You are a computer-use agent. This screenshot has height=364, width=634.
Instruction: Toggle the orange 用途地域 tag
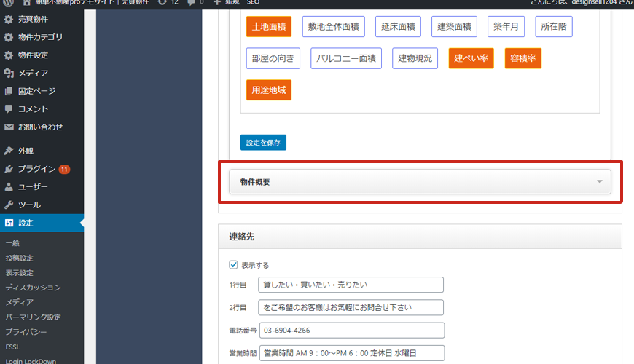(x=269, y=90)
